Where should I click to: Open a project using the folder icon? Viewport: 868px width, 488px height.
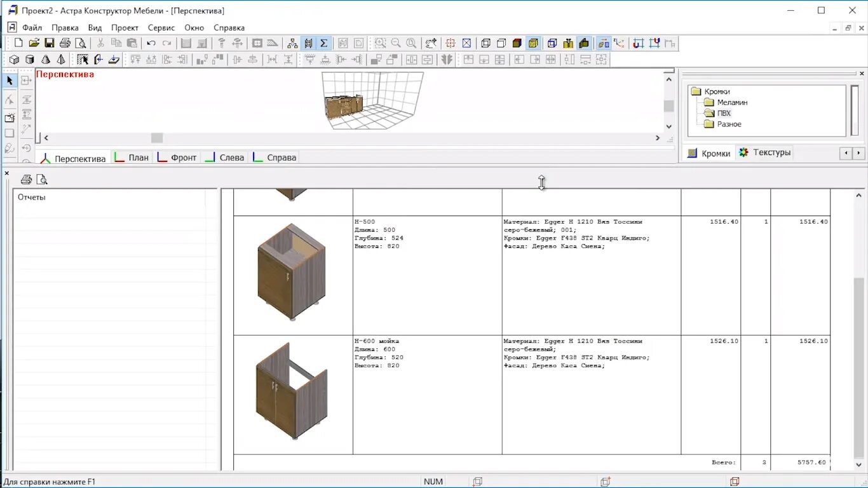click(x=34, y=43)
